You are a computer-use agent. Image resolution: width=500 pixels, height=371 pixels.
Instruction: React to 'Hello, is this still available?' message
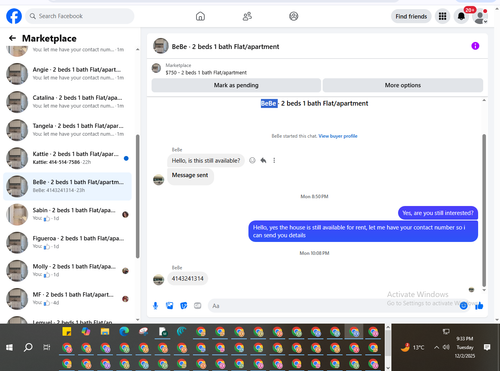(x=252, y=160)
